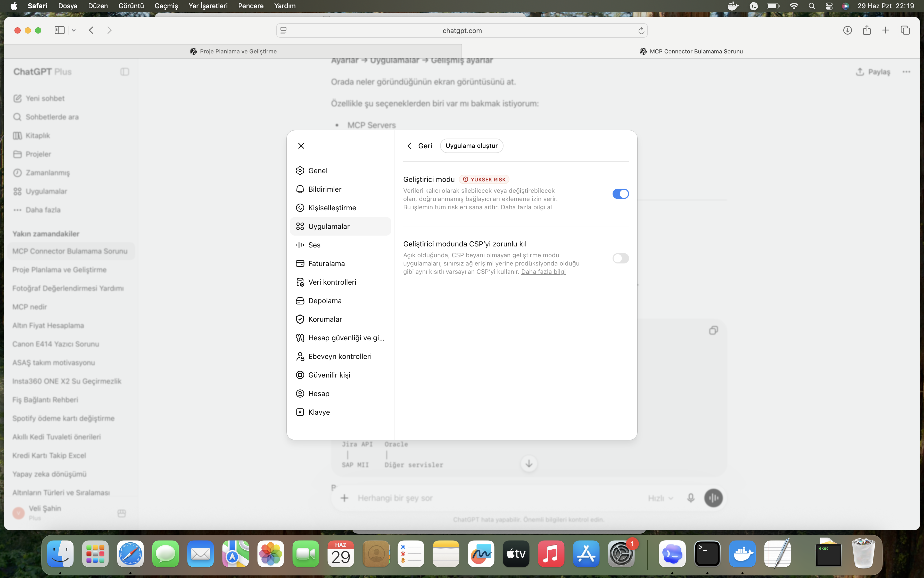Screen dimensions: 924x578
Task: Click the Paylaş share button
Action: (x=873, y=72)
